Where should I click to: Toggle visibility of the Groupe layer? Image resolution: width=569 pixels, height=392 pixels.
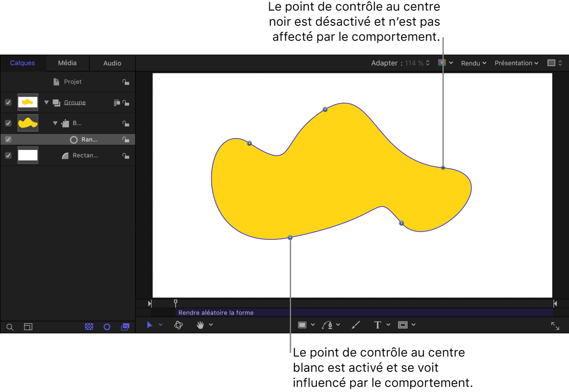coord(7,102)
